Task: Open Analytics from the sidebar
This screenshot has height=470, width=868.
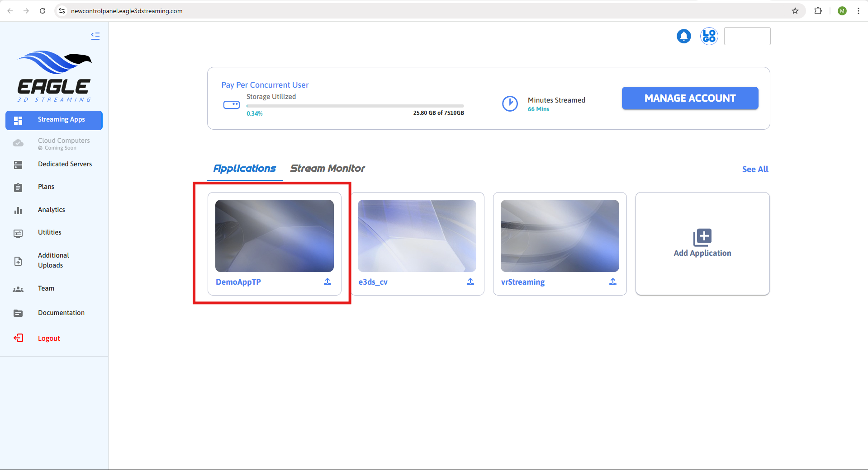Action: (52, 210)
